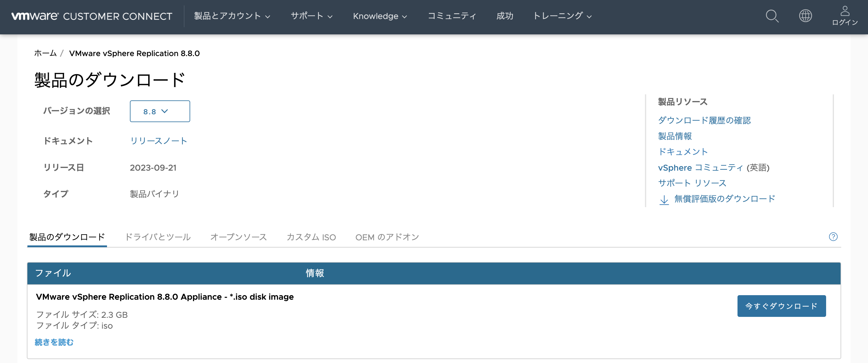Click the download arrow icon beside 無償評価版のダウンロード
This screenshot has height=363, width=868.
point(664,200)
